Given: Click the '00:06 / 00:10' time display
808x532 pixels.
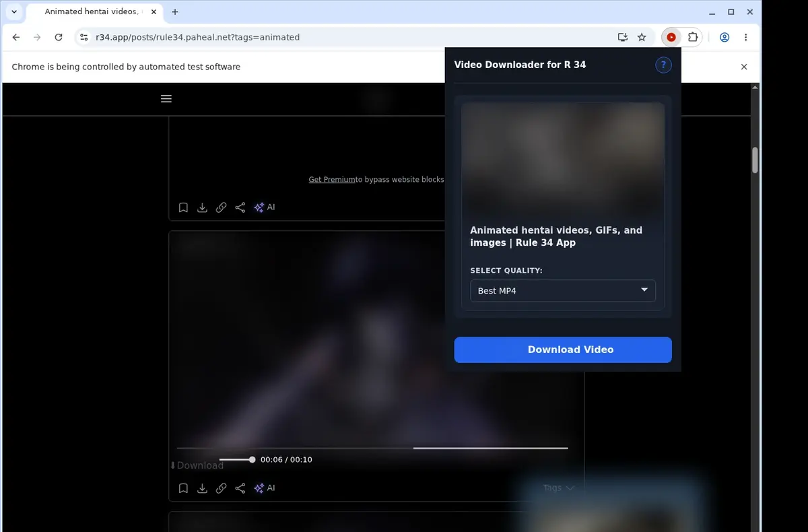Looking at the screenshot, I should [286, 460].
